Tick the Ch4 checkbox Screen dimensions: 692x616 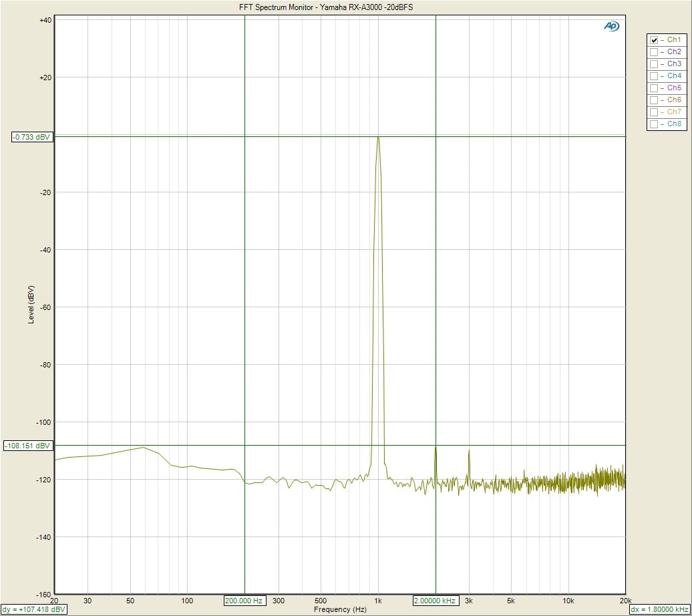(x=654, y=76)
